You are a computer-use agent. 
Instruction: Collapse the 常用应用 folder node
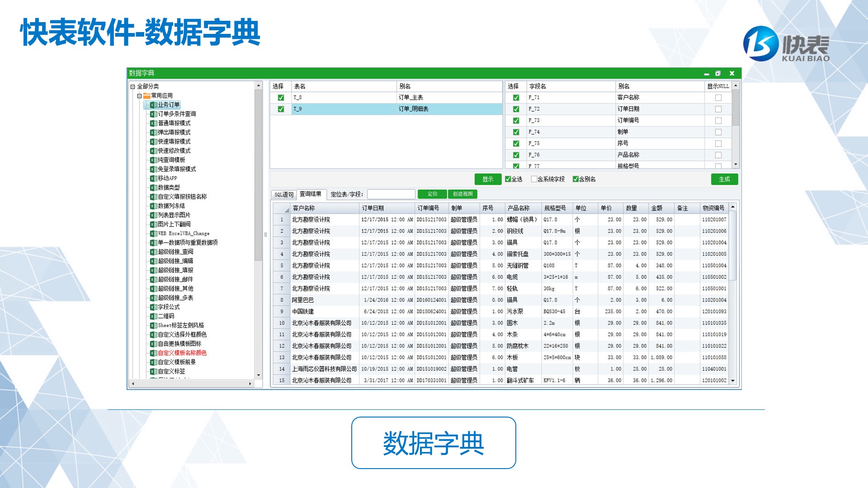coord(139,96)
